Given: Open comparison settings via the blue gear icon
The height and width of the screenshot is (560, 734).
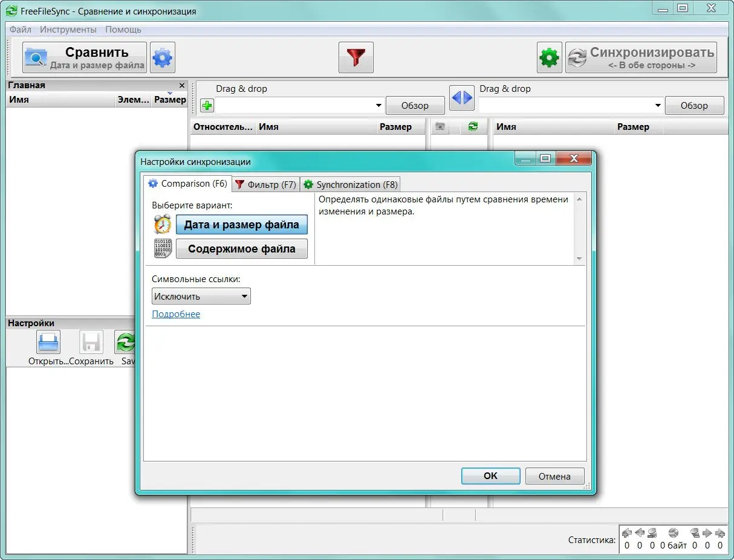Looking at the screenshot, I should coord(163,58).
